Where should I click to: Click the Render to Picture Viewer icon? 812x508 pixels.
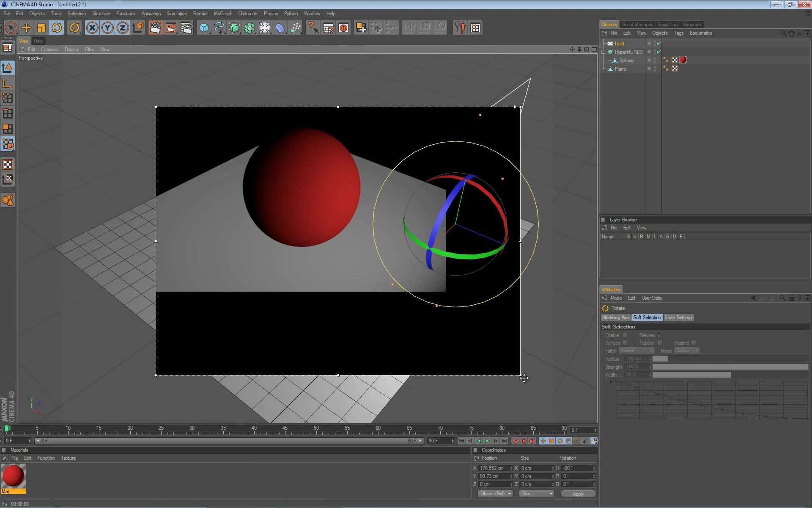tap(171, 27)
